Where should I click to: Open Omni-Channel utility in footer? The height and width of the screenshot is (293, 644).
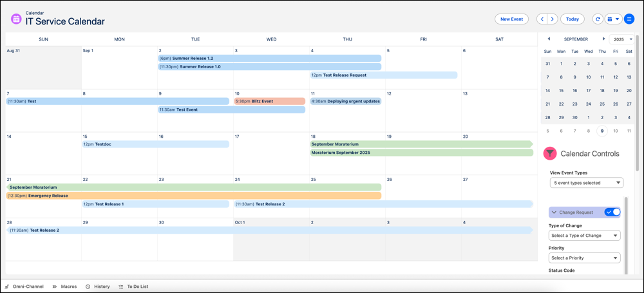click(24, 287)
